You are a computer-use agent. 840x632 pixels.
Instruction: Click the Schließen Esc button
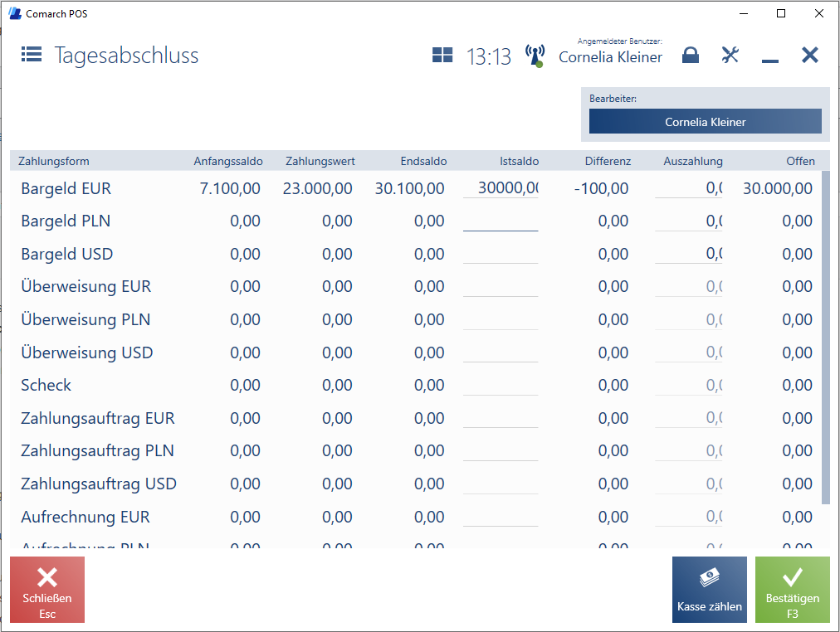(47, 590)
